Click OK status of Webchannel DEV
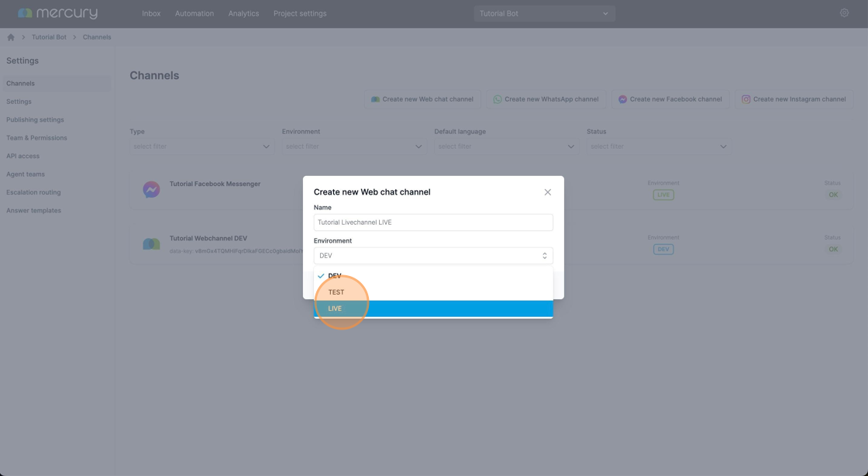 [x=833, y=249]
